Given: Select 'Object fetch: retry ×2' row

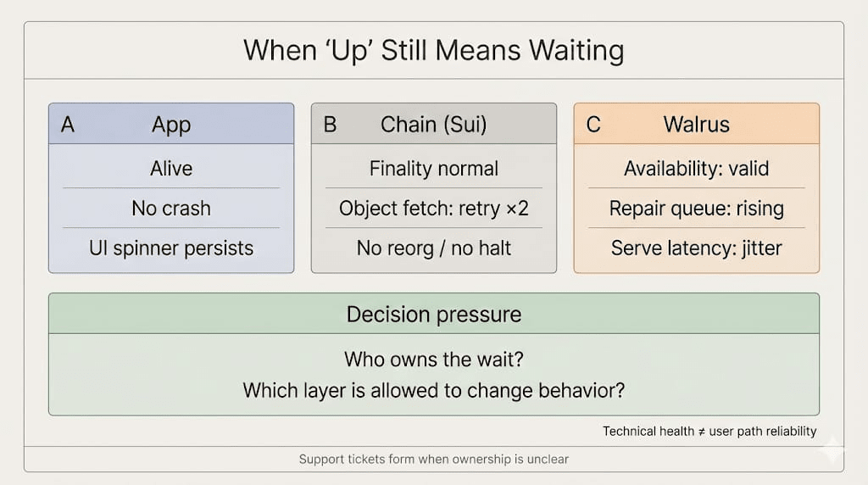Looking at the screenshot, I should tap(434, 208).
